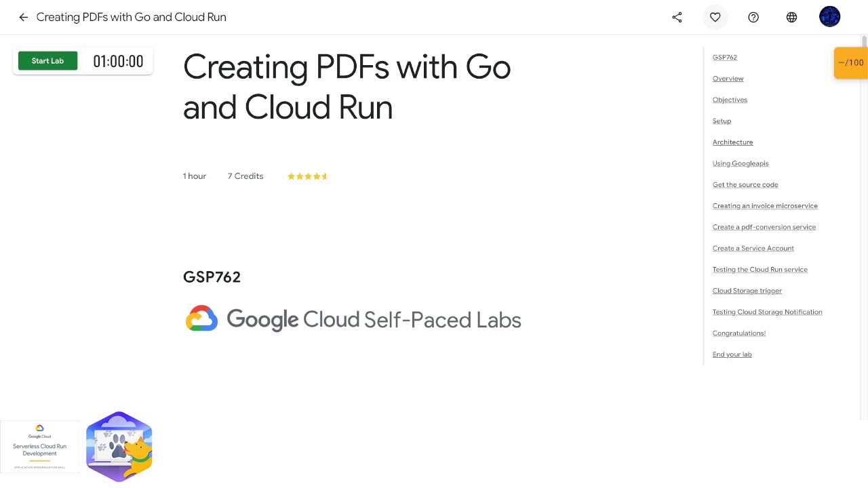Jump to Congratulations! section
This screenshot has width=868, height=488.
[x=738, y=333]
